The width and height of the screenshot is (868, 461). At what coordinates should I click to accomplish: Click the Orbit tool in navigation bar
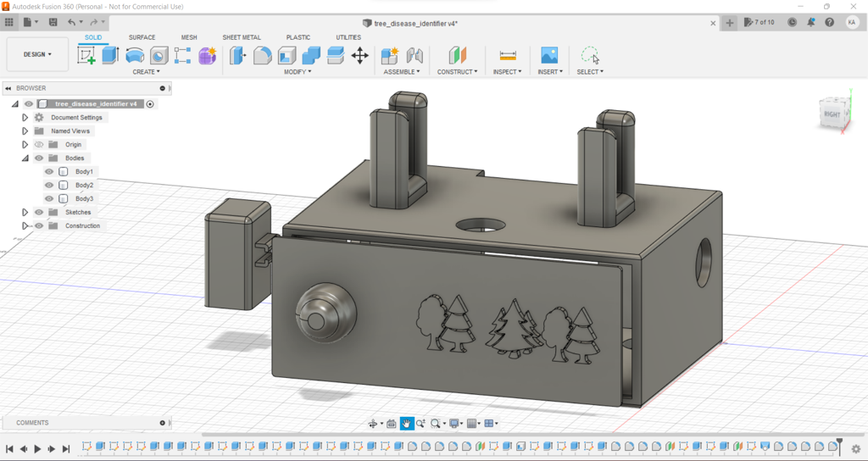[x=373, y=424]
